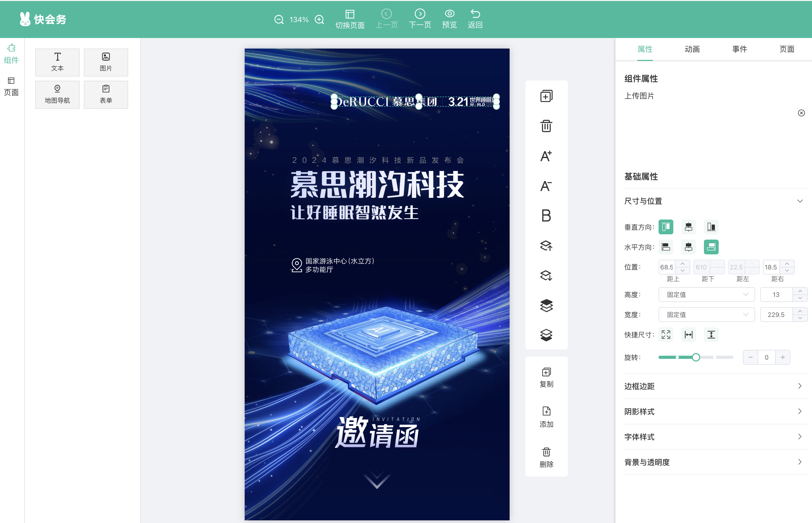Click the 复制 copy page button
Image resolution: width=812 pixels, height=523 pixels.
(x=546, y=377)
